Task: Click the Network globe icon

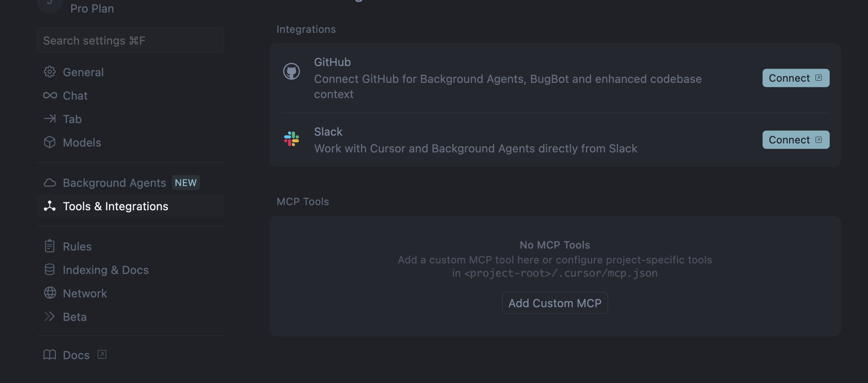Action: (50, 293)
